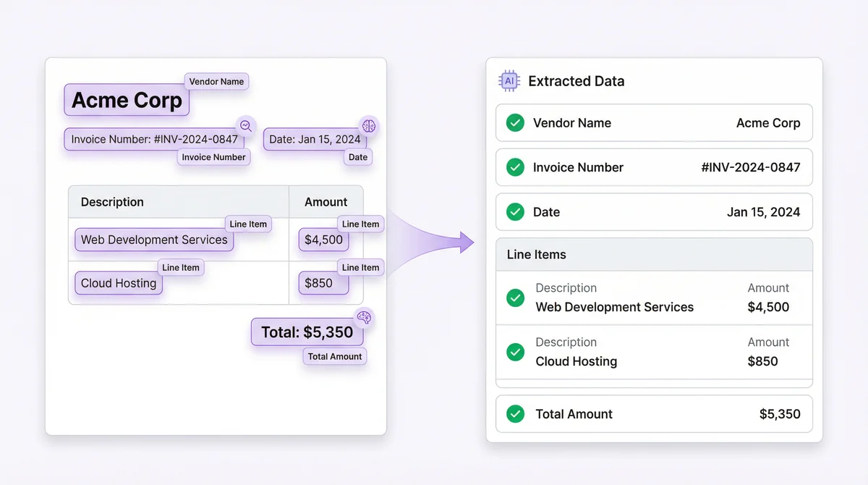The image size is (868, 485).
Task: Click the extracted #INV-2024-0847 value
Action: tap(751, 167)
